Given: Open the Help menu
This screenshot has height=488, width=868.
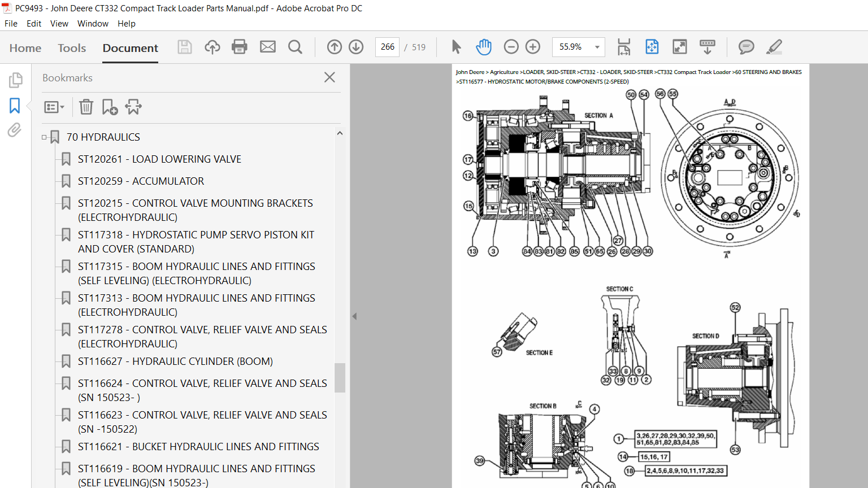Looking at the screenshot, I should 127,24.
